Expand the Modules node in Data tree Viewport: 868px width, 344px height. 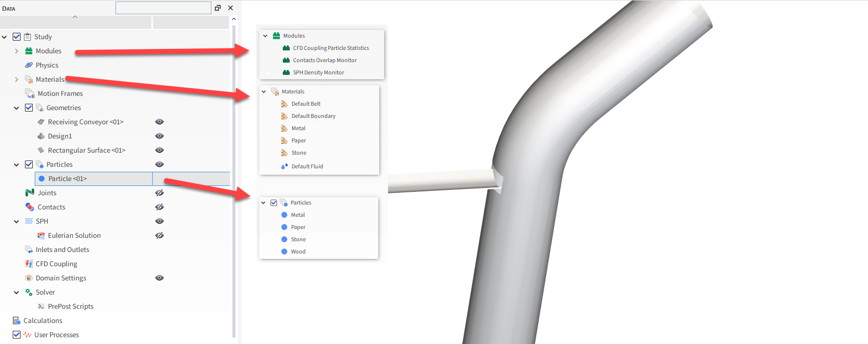17,51
